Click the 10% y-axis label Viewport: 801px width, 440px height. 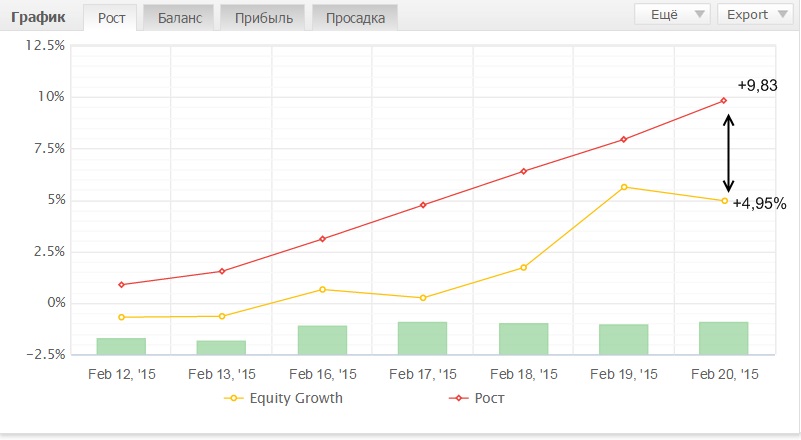click(x=51, y=97)
